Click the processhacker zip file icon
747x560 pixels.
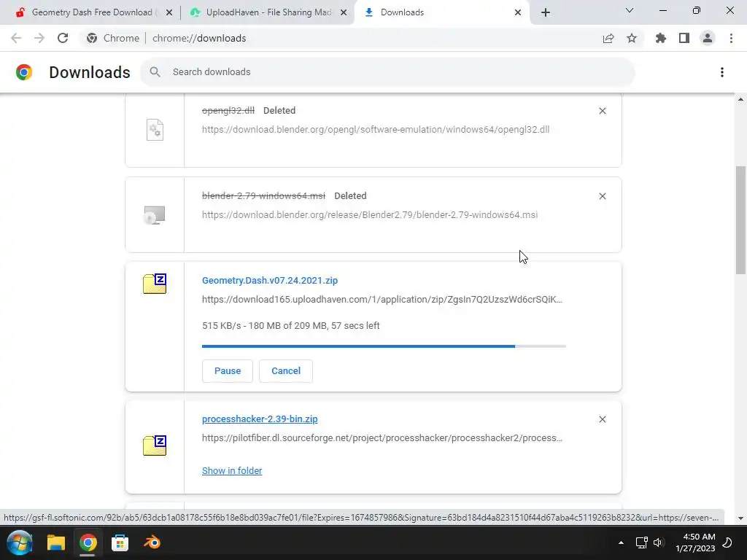tap(155, 446)
